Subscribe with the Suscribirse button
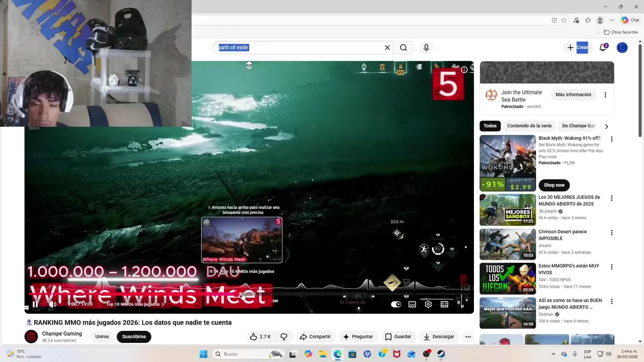644x362 pixels. click(134, 337)
